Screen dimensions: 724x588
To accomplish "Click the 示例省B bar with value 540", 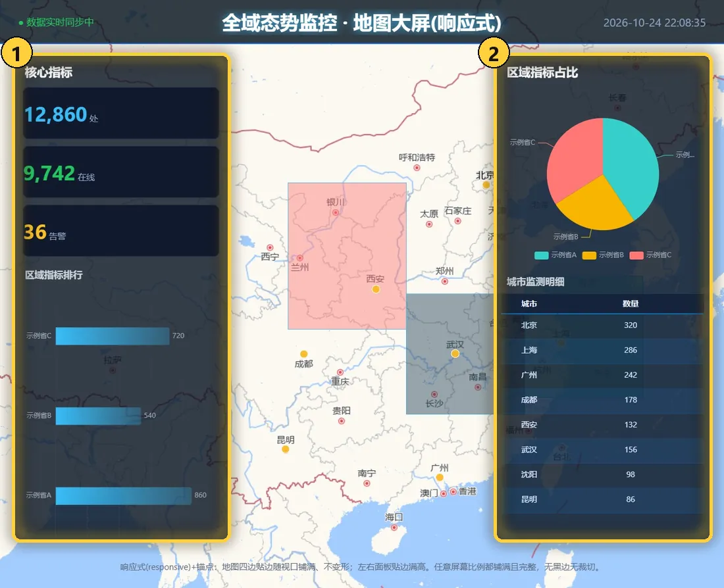I will coord(98,416).
